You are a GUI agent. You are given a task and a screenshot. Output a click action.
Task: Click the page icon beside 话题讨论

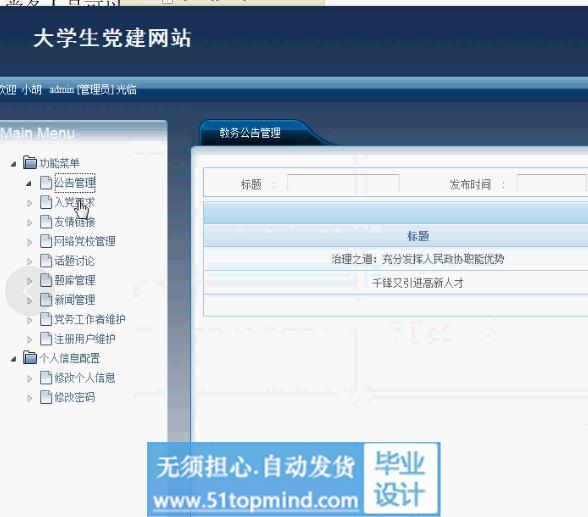(x=46, y=261)
